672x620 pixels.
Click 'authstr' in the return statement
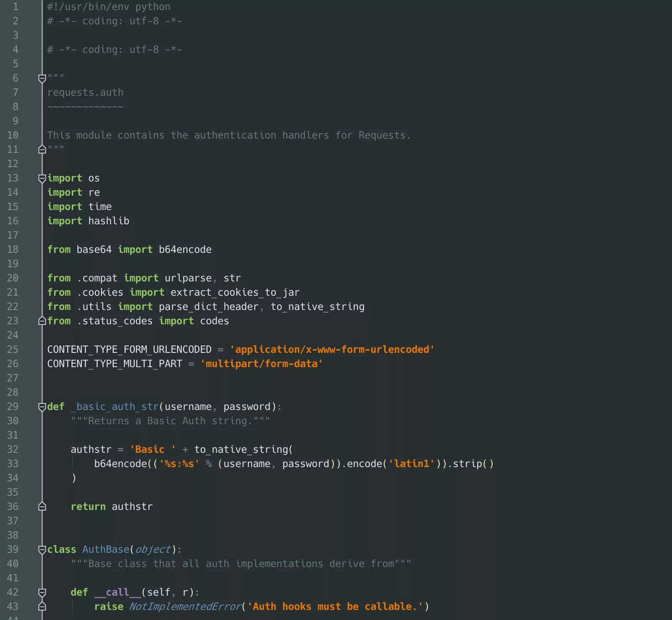tap(132, 507)
